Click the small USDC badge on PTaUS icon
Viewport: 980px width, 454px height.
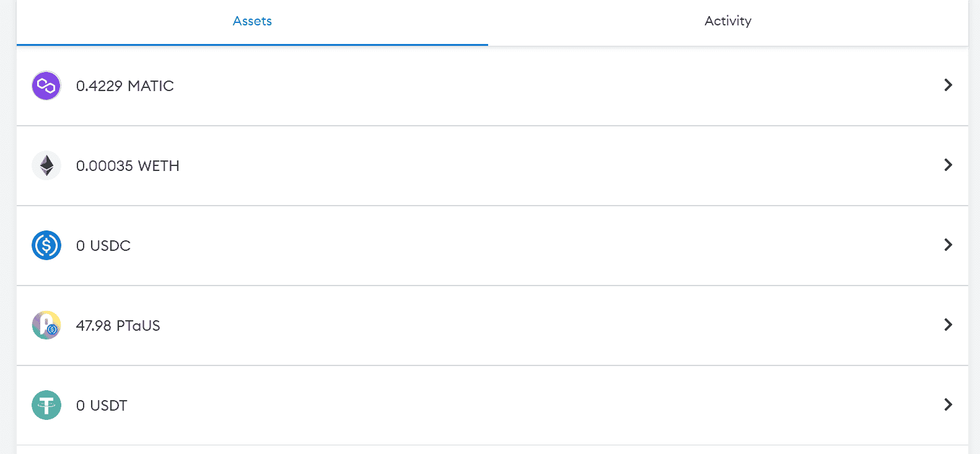(53, 330)
